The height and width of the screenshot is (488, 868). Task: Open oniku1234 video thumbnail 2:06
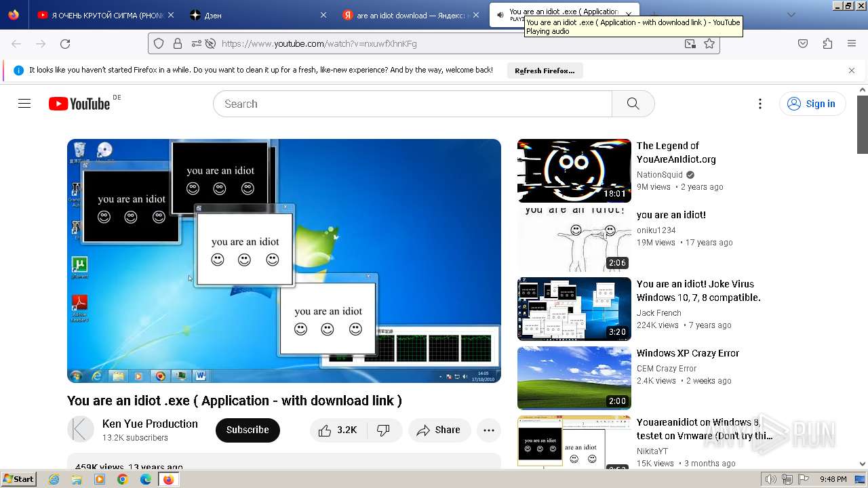[x=574, y=240]
